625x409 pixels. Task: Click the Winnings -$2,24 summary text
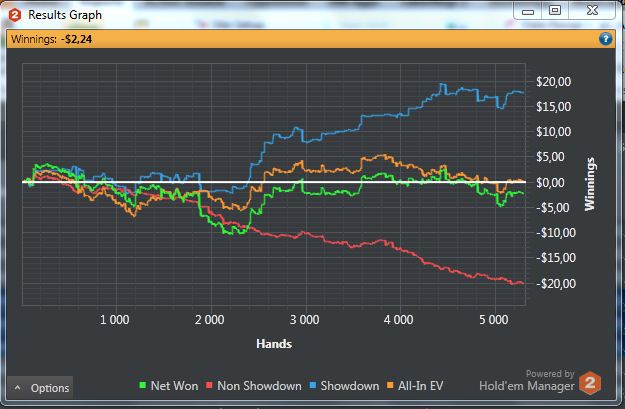point(51,39)
